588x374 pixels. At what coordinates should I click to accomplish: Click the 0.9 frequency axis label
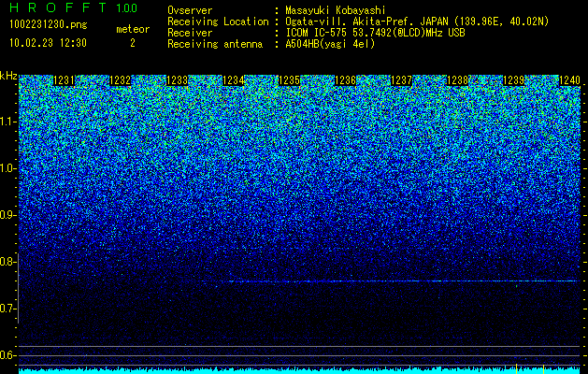8,215
